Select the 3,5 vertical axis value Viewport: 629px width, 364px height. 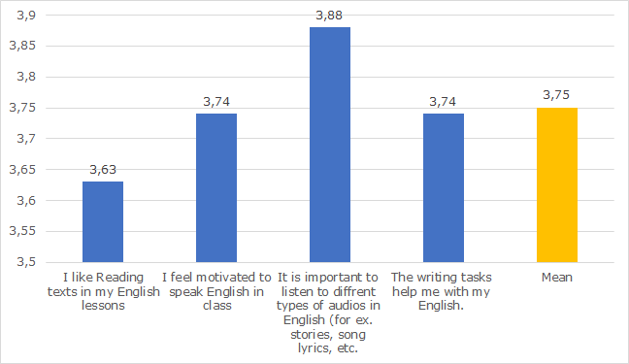[x=26, y=262]
